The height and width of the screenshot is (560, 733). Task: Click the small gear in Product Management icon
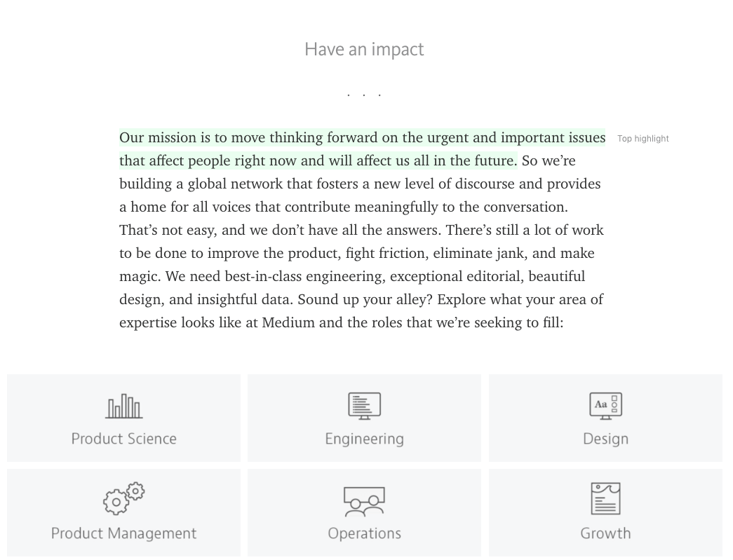pos(135,491)
